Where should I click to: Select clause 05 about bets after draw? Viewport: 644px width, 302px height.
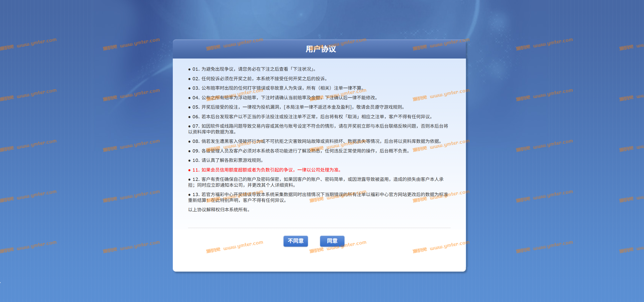297,107
